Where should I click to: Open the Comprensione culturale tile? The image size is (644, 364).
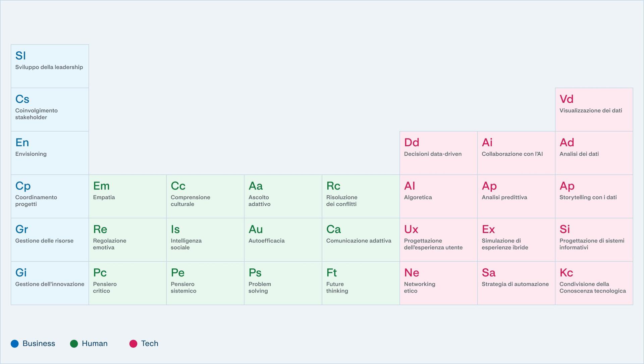coord(205,196)
